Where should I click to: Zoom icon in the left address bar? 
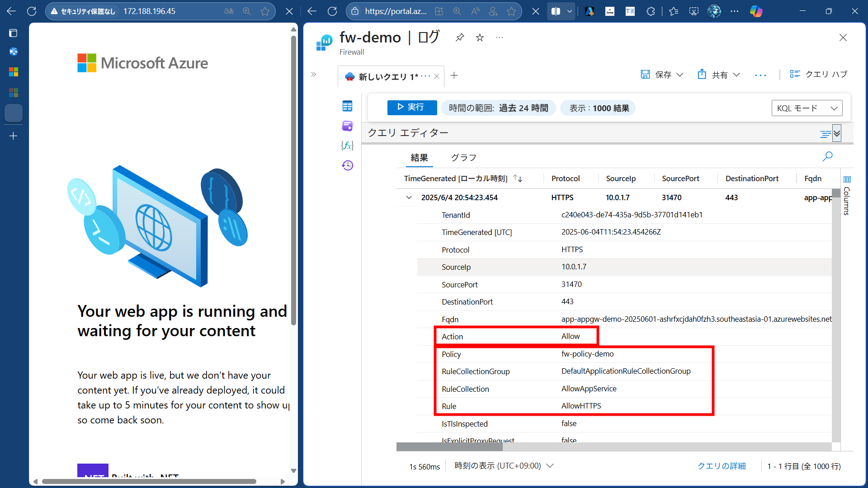247,11
